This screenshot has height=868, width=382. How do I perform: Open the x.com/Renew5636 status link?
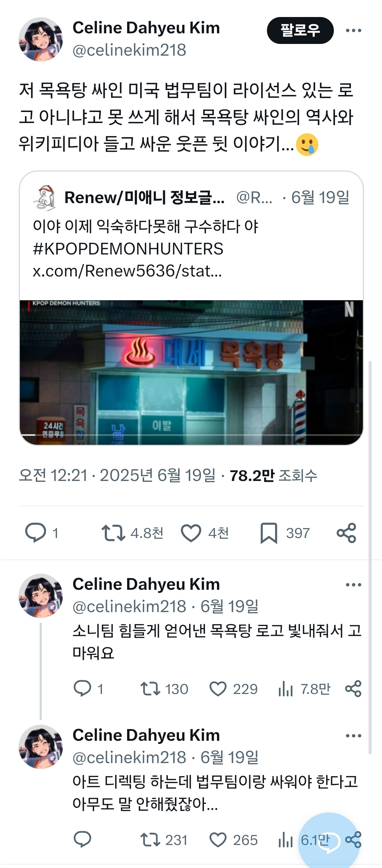[127, 271]
